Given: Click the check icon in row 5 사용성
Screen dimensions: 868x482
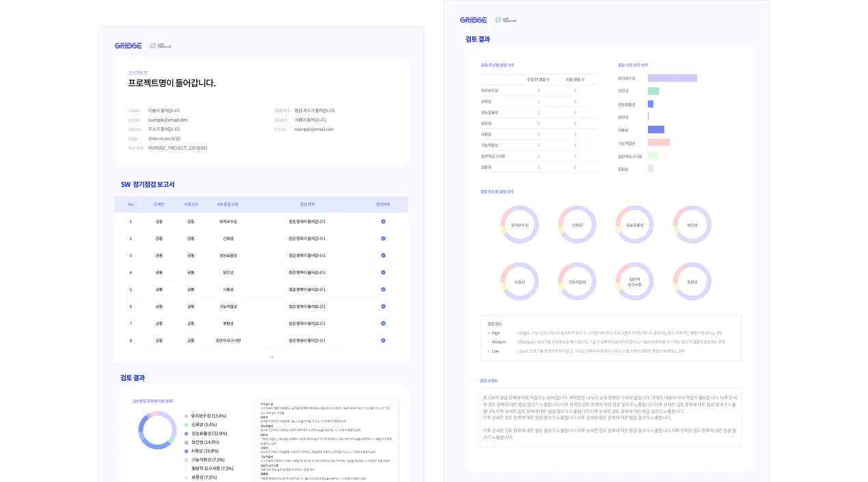Looking at the screenshot, I should [x=383, y=289].
